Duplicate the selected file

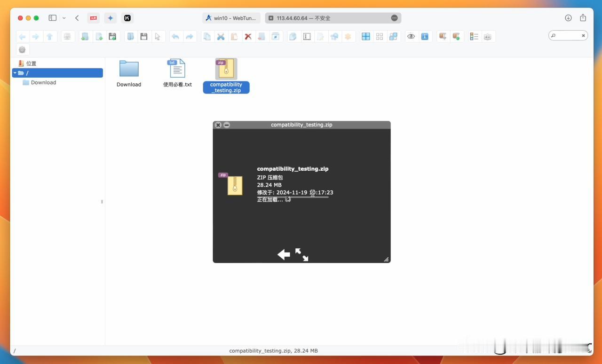pyautogui.click(x=293, y=37)
